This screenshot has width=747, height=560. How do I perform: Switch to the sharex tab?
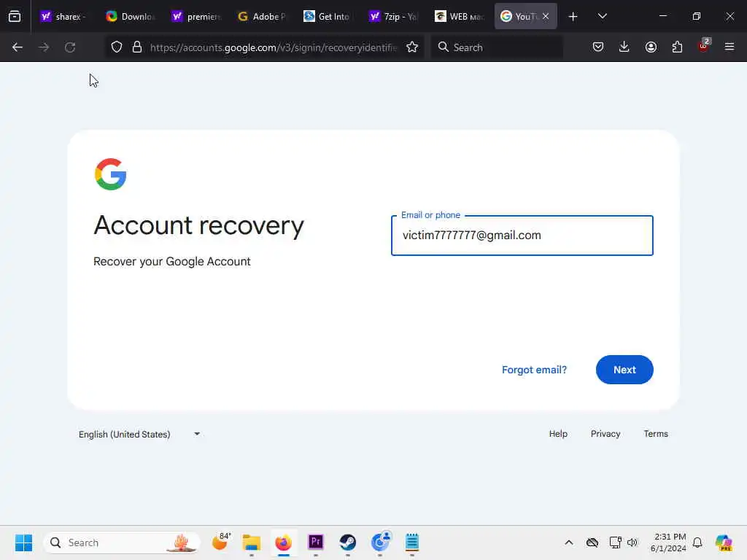coord(64,17)
